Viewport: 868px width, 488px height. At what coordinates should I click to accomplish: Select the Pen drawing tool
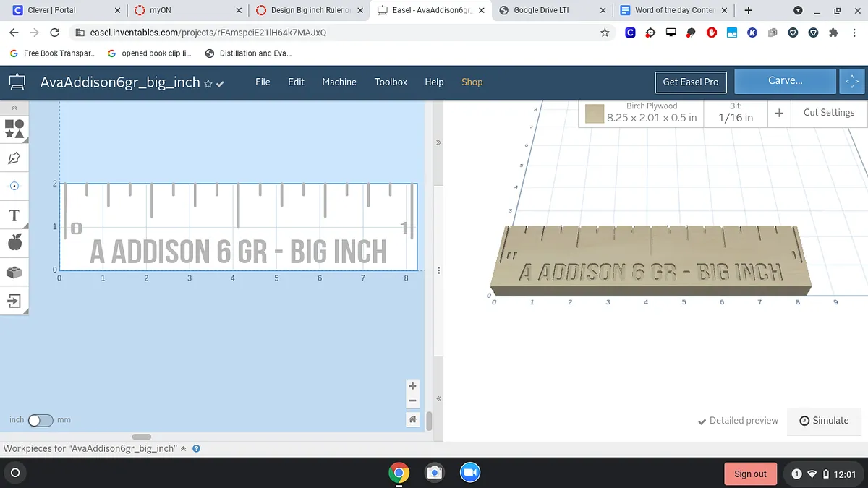tap(14, 158)
